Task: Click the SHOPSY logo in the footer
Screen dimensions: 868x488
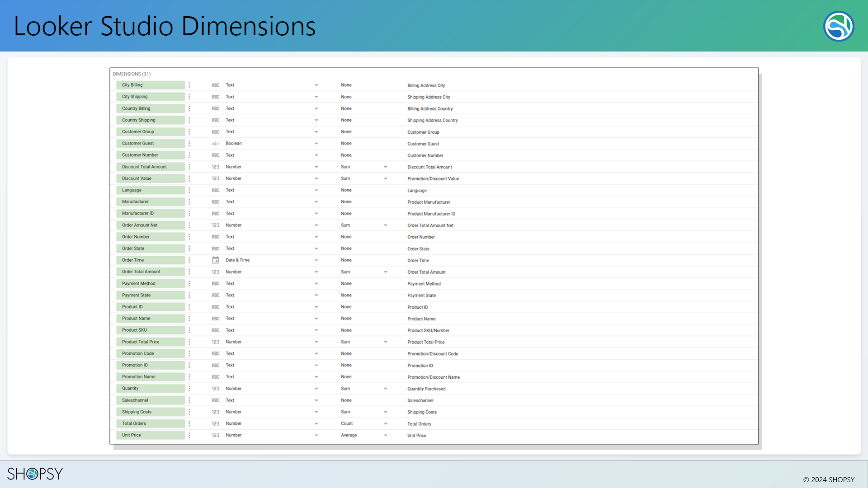Action: tap(35, 474)
